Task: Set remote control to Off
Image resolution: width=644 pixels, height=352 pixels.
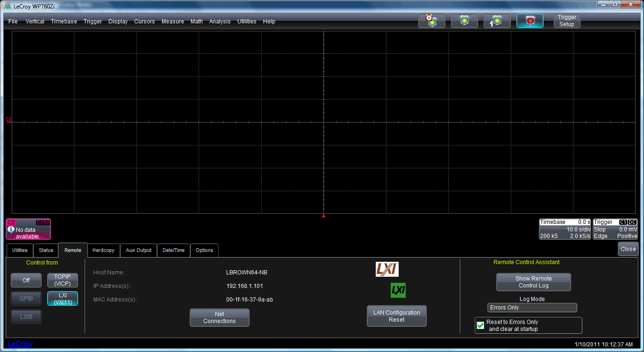Action: [x=26, y=280]
